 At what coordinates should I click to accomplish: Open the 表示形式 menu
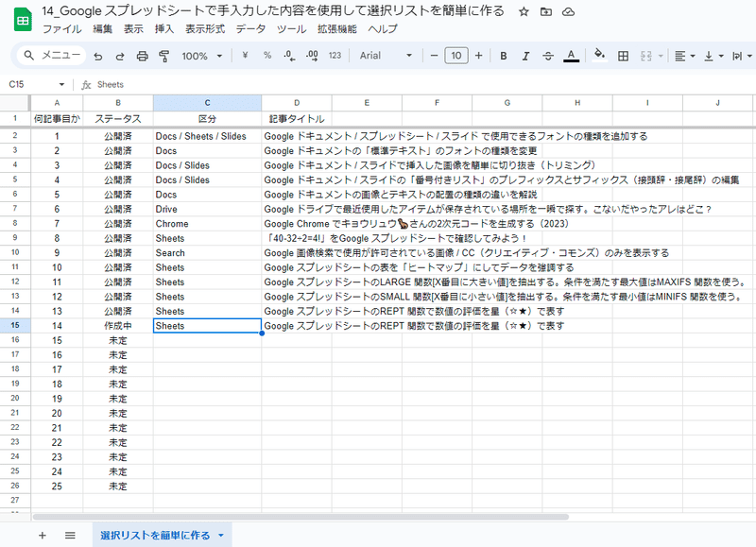tap(205, 29)
